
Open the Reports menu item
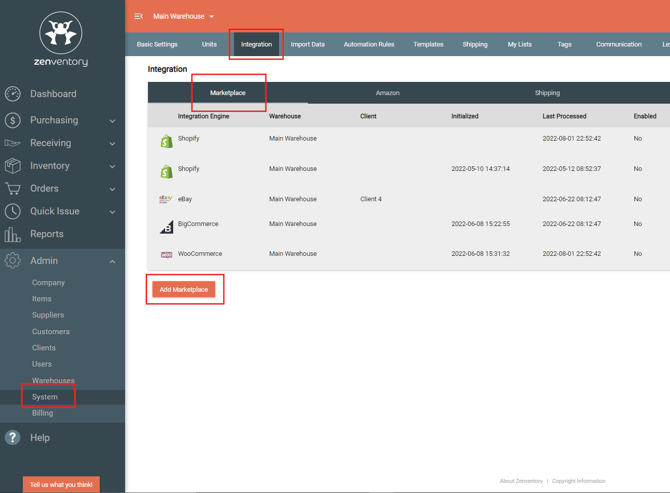[47, 234]
